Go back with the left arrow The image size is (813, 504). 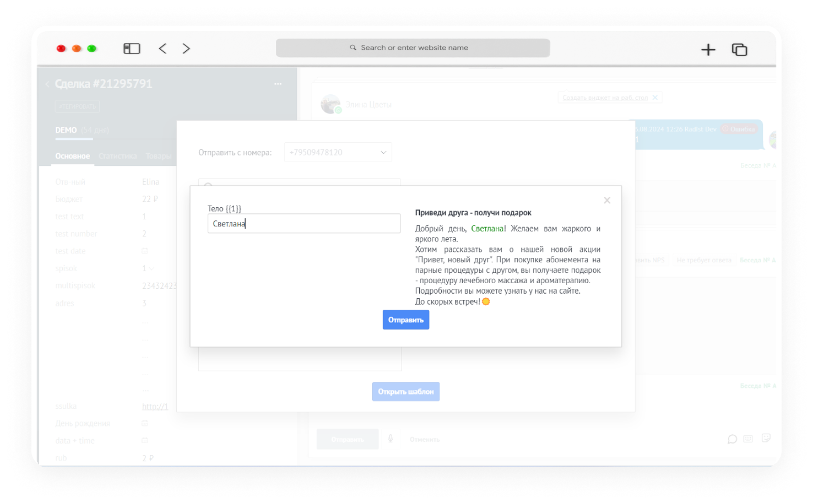[163, 49]
